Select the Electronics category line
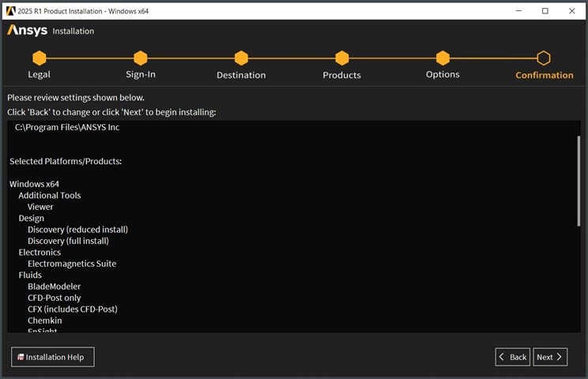This screenshot has width=588, height=379. (x=40, y=253)
